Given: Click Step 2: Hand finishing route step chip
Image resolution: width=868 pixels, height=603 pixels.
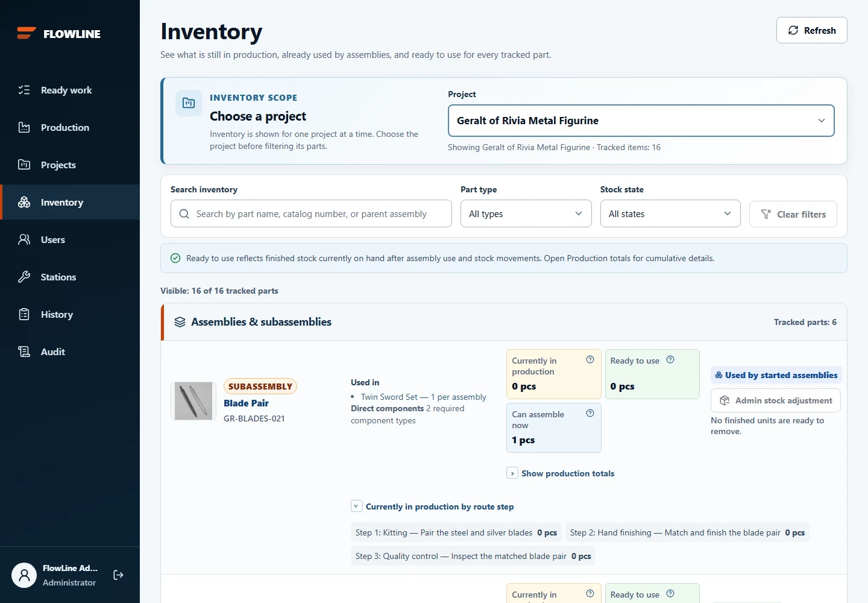Looking at the screenshot, I should (x=687, y=532).
